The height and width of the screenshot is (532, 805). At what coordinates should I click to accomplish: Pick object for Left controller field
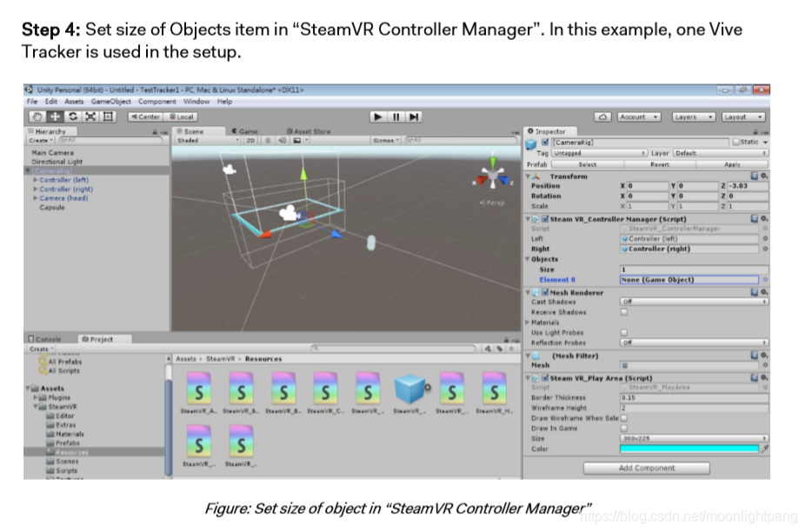[765, 239]
